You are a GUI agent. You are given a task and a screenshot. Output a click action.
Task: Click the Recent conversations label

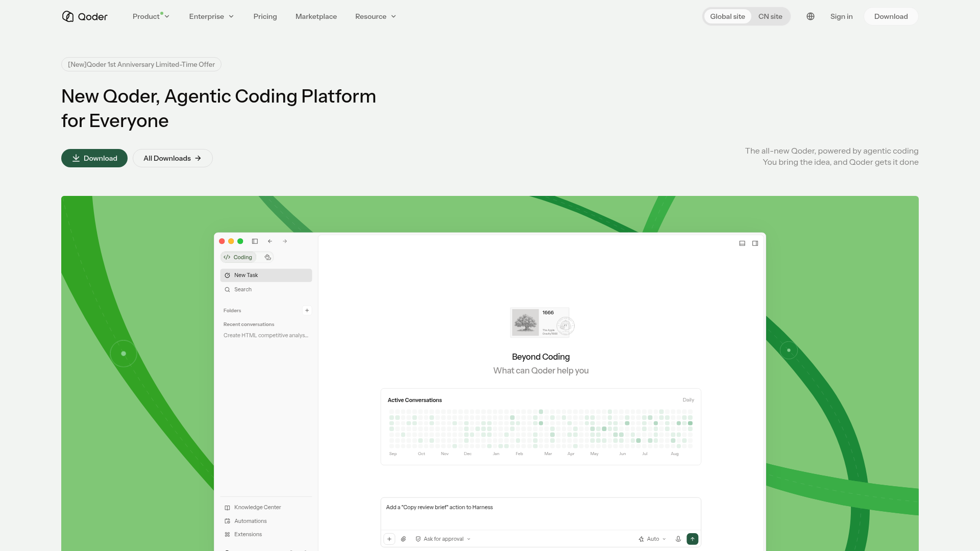pos(249,324)
